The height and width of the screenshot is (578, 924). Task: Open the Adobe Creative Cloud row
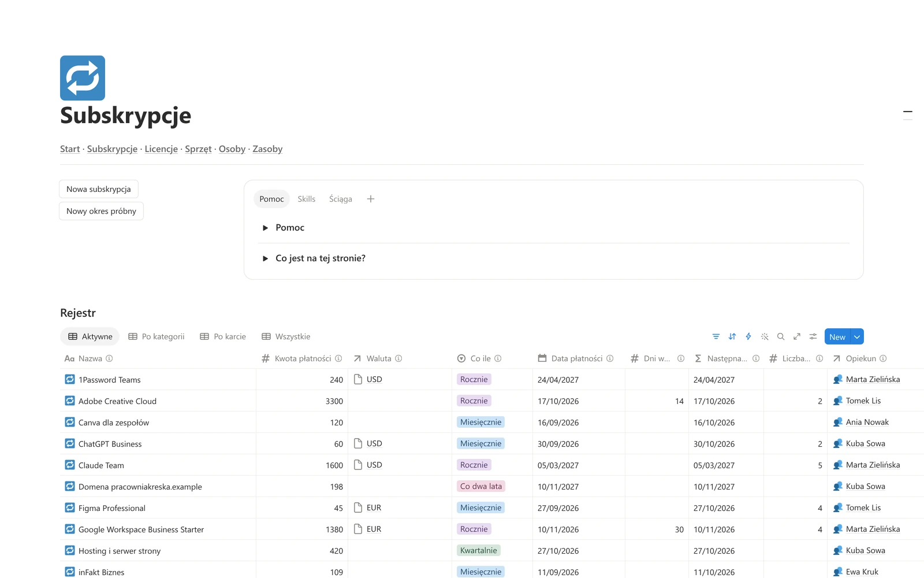coord(117,401)
